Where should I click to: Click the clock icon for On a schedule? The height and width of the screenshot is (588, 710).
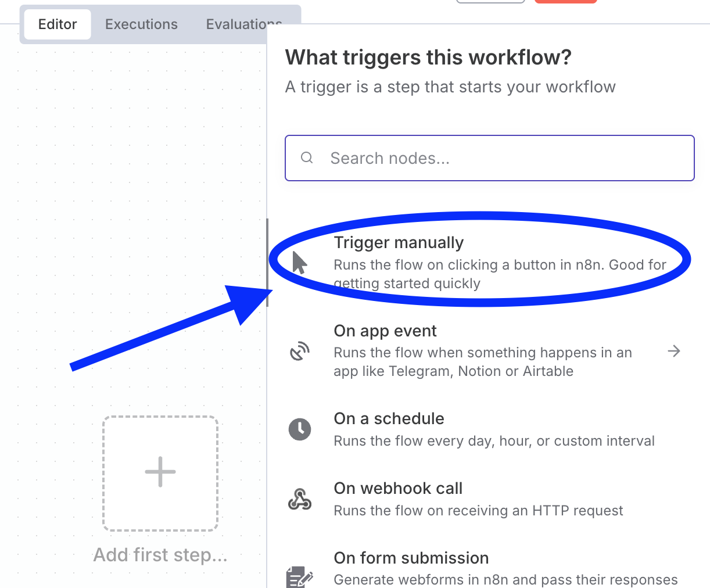(300, 429)
